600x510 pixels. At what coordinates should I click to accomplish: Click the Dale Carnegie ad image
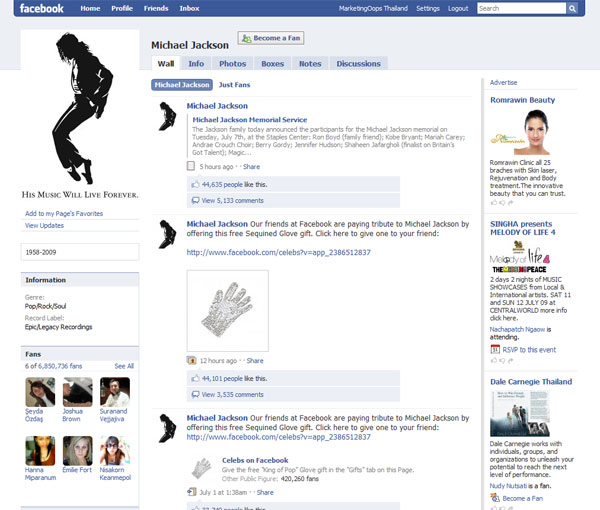tap(520, 413)
